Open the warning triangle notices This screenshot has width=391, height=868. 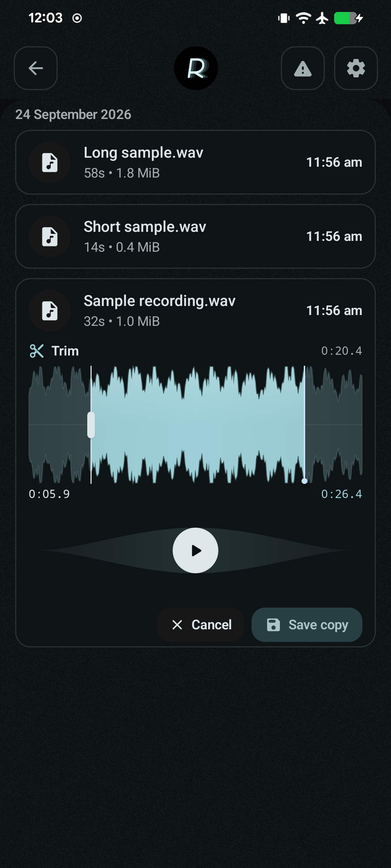(x=303, y=68)
